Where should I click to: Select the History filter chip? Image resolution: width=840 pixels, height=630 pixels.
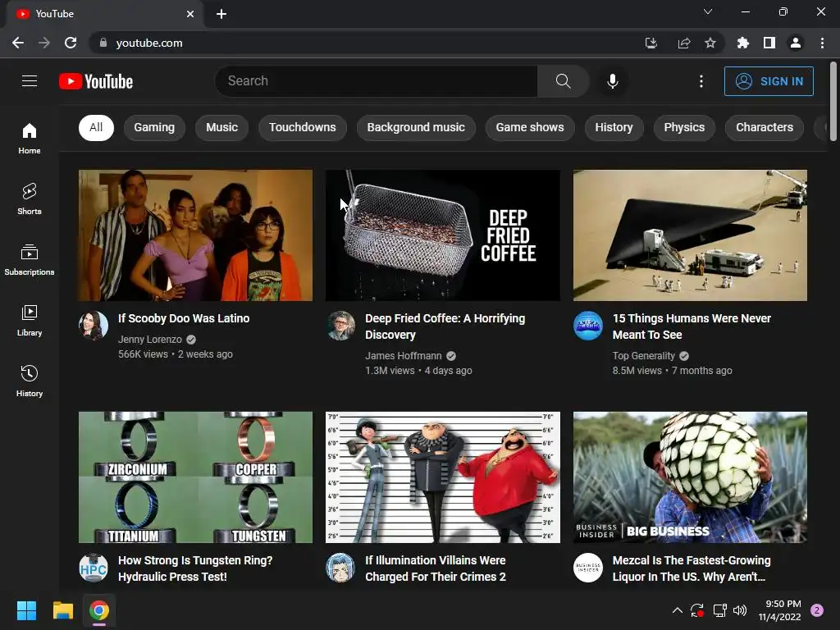(x=614, y=127)
